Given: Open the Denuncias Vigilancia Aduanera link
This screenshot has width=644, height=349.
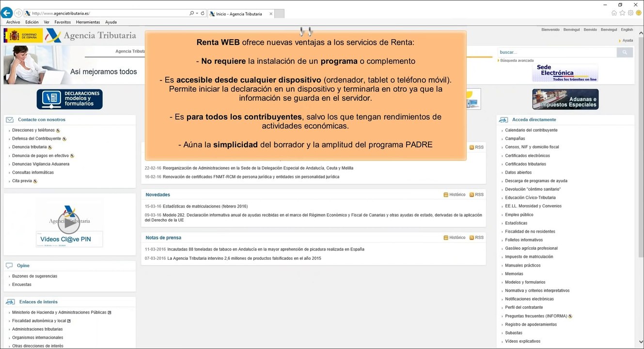Looking at the screenshot, I should click(41, 164).
